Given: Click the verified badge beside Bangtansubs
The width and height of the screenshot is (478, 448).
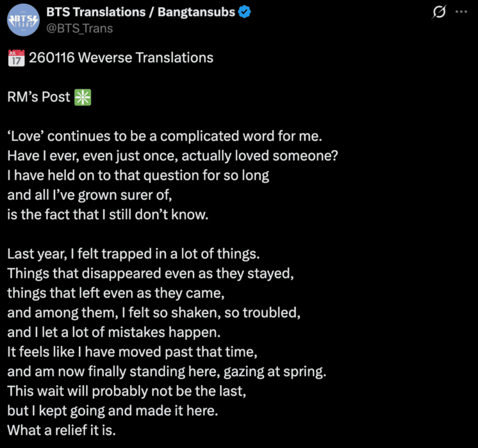Looking at the screenshot, I should pos(244,12).
